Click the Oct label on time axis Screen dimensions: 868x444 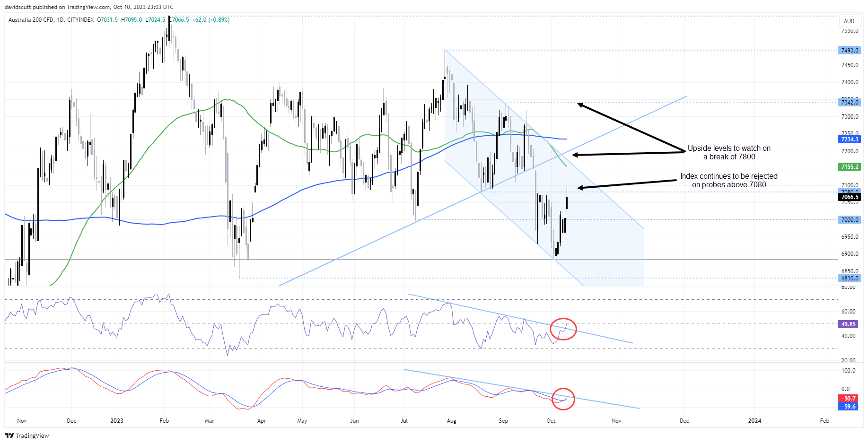pos(551,421)
